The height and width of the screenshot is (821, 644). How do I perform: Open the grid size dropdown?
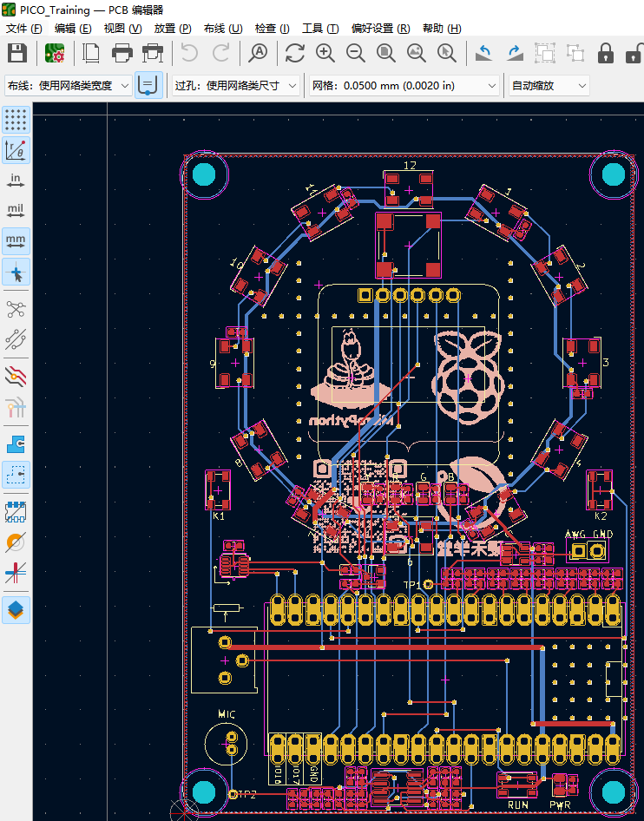coord(404,85)
